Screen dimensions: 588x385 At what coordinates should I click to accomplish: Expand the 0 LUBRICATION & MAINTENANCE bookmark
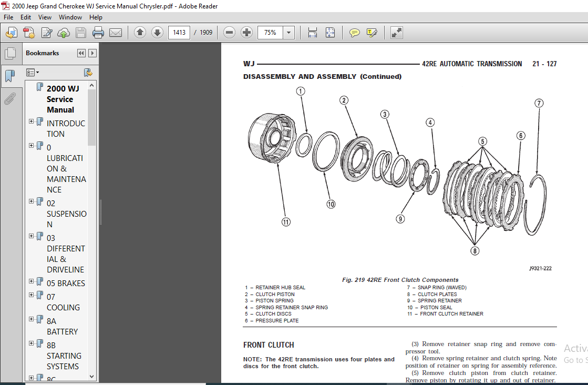click(x=32, y=146)
